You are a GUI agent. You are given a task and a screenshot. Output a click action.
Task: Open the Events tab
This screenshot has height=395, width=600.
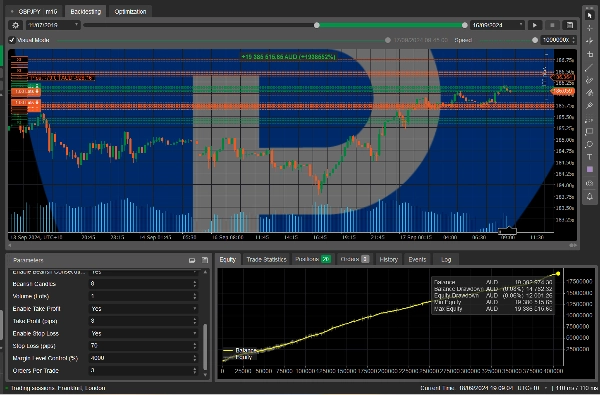tap(417, 260)
